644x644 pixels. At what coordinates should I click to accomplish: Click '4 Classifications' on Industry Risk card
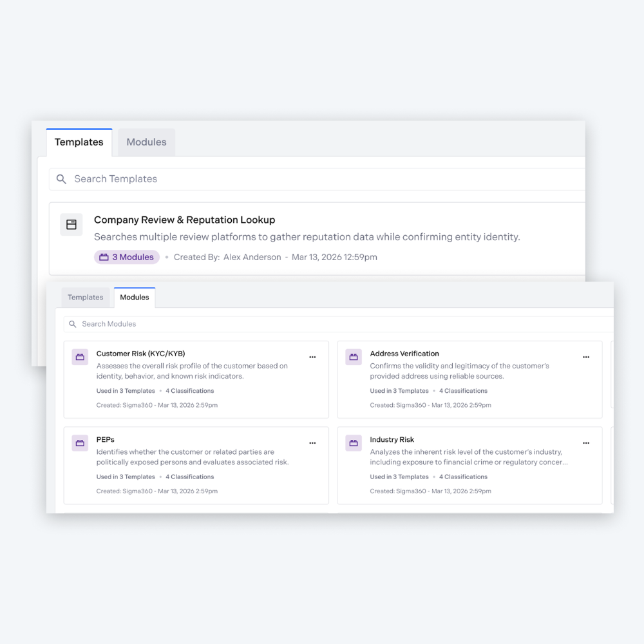[463, 477]
